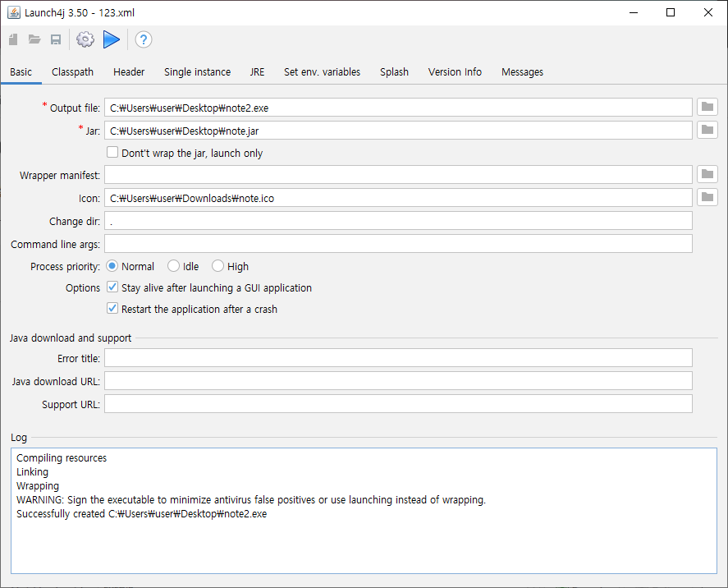Open About via the question mark icon

coord(144,39)
